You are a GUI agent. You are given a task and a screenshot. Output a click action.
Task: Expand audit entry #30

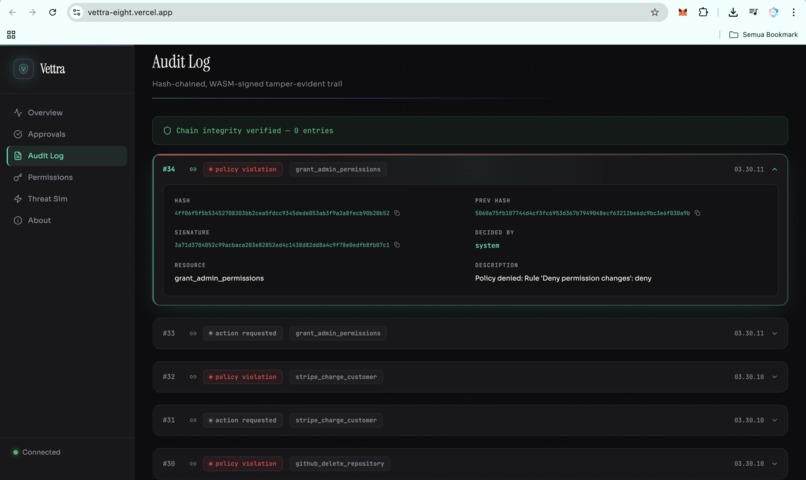point(775,464)
